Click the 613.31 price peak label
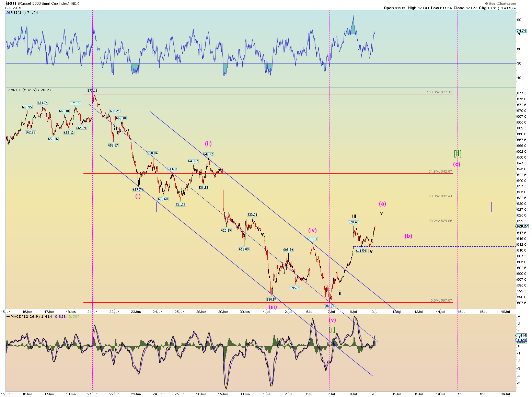The width and height of the screenshot is (532, 397). [x=312, y=239]
